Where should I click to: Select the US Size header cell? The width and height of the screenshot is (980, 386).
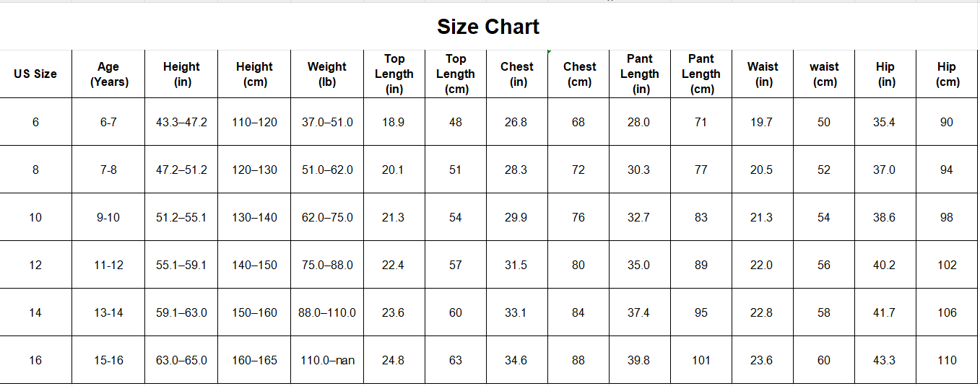(x=35, y=74)
